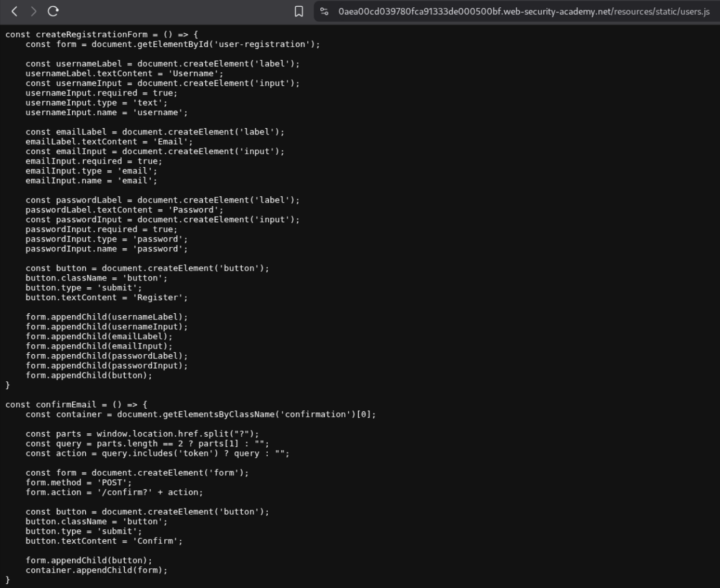Click the emailInput.type = 'email' line
720x588 pixels.
pyautogui.click(x=91, y=171)
